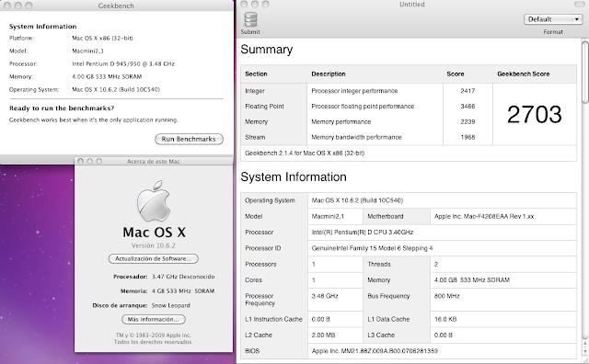Open the Default format dropdown
The width and height of the screenshot is (589, 364).
[x=553, y=19]
